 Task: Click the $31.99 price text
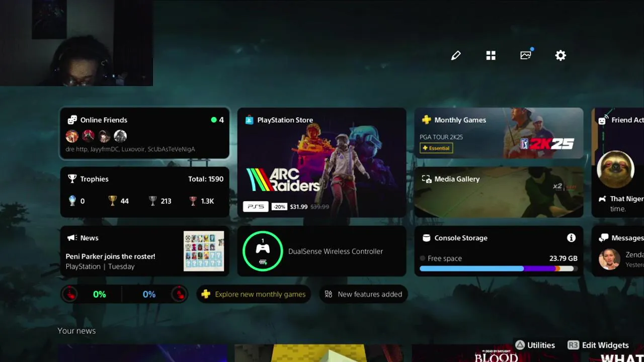click(299, 207)
